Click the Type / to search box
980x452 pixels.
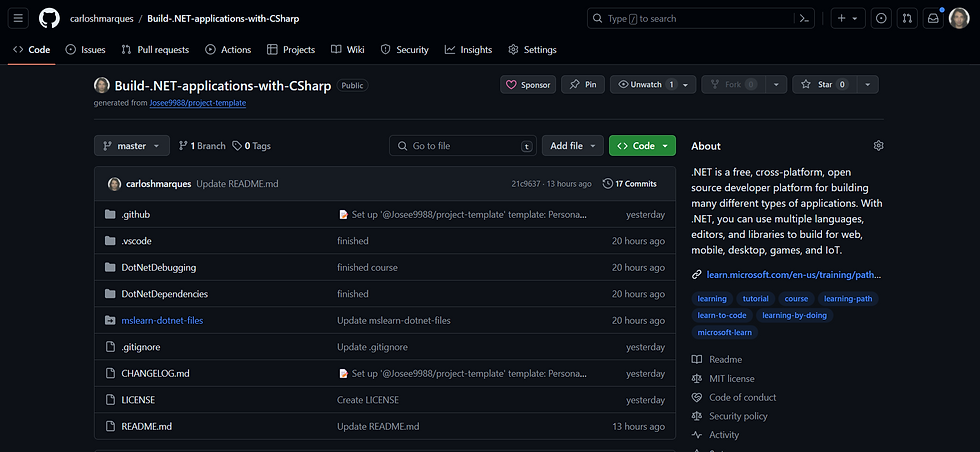tap(701, 19)
